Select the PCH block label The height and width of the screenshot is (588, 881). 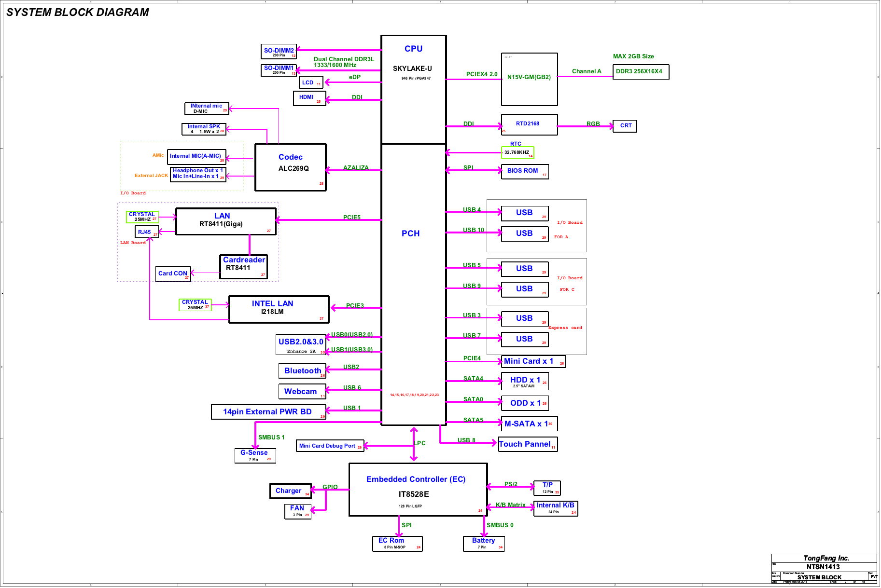pyautogui.click(x=411, y=233)
